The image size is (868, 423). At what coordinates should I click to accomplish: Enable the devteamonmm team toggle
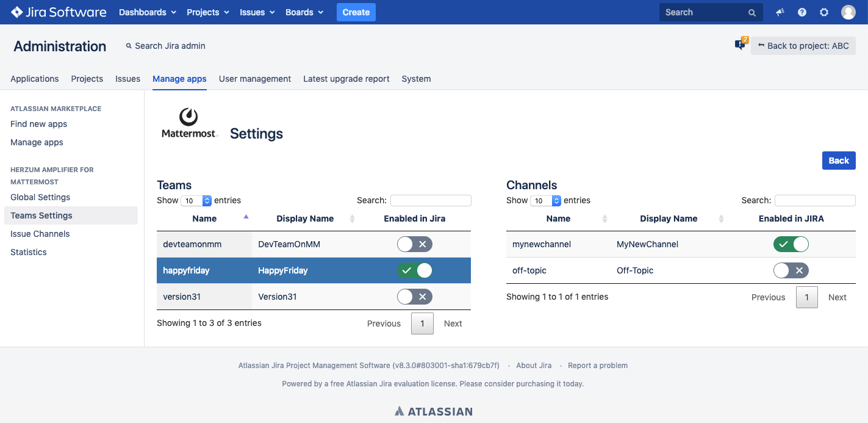415,245
